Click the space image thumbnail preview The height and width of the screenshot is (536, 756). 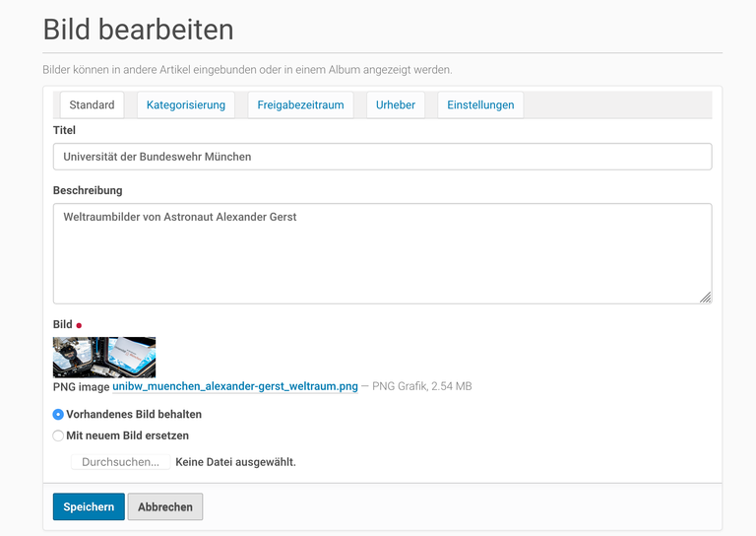point(104,357)
